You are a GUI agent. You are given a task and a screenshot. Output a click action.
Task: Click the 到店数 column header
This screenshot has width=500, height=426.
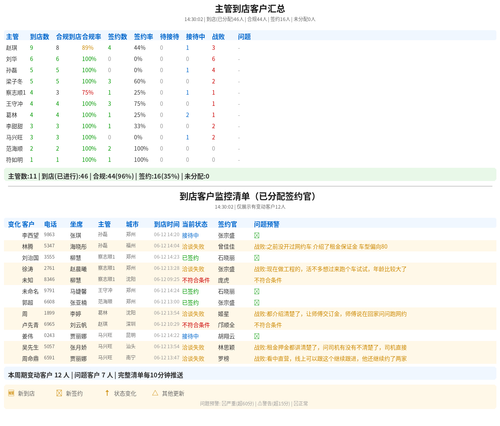tap(39, 37)
